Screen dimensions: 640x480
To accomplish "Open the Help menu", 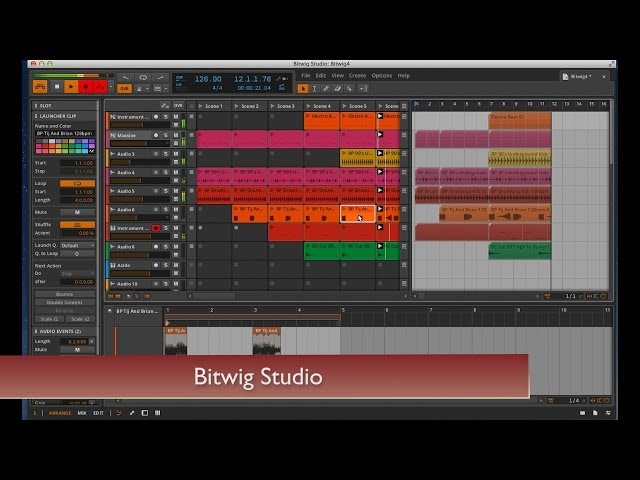I will [404, 76].
